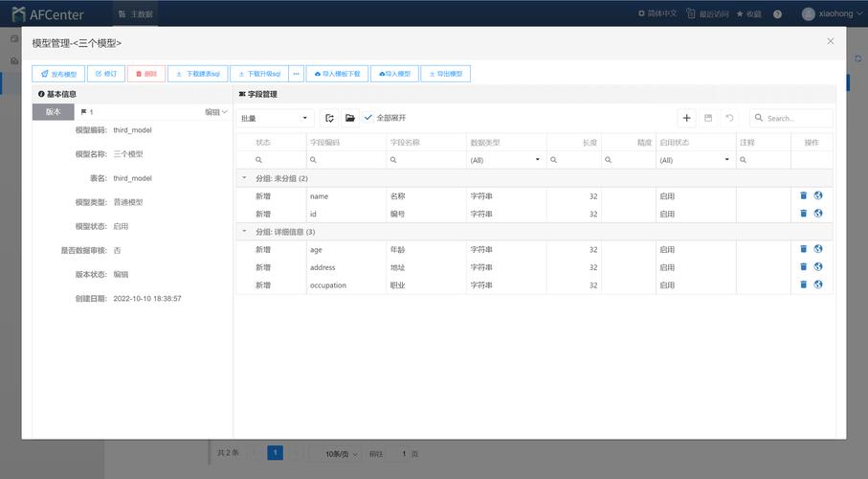
Task: Click the folder icon in the field toolbar
Action: (350, 118)
